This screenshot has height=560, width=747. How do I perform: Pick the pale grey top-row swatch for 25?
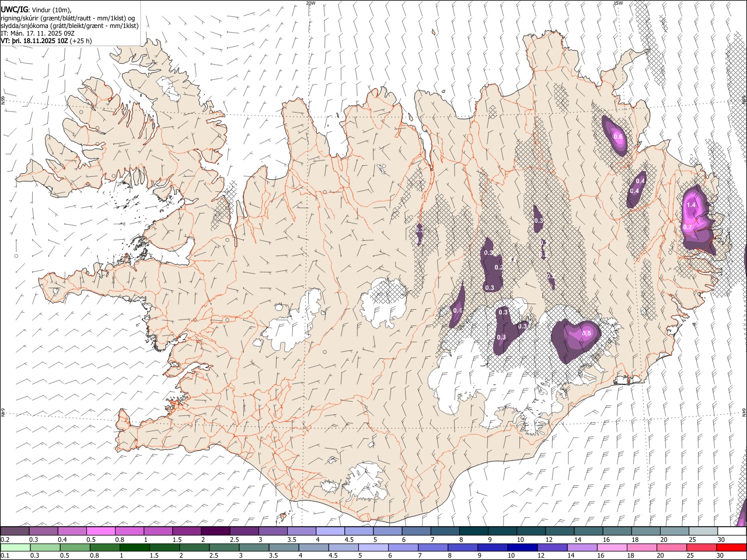(703, 531)
